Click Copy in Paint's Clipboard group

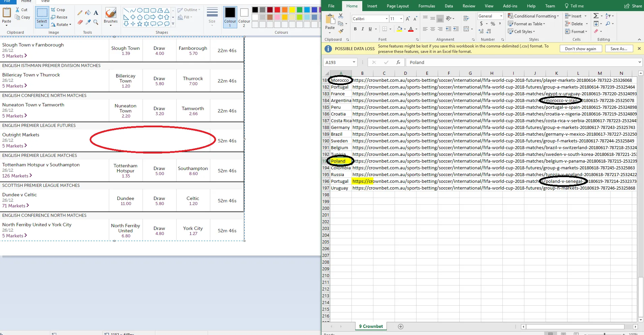click(23, 17)
